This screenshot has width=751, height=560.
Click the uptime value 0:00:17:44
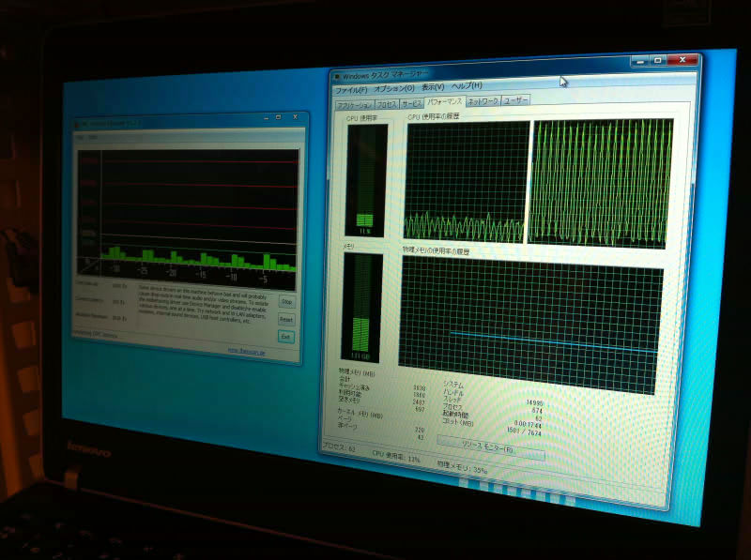point(528,425)
